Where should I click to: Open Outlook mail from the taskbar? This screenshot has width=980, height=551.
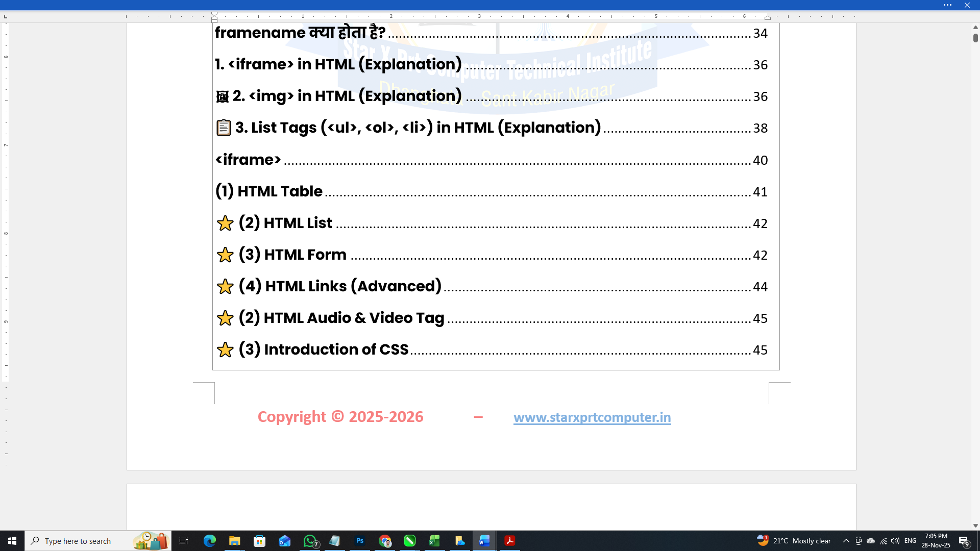point(285,540)
